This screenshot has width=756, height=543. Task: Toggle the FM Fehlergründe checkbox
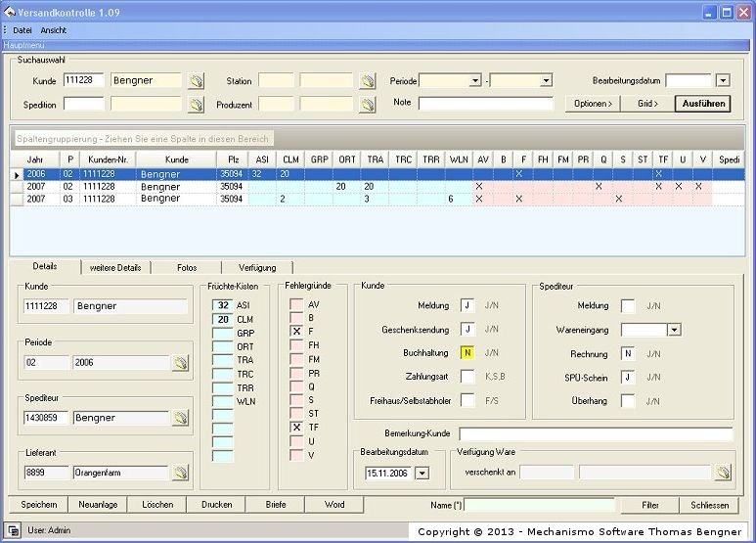tap(296, 359)
